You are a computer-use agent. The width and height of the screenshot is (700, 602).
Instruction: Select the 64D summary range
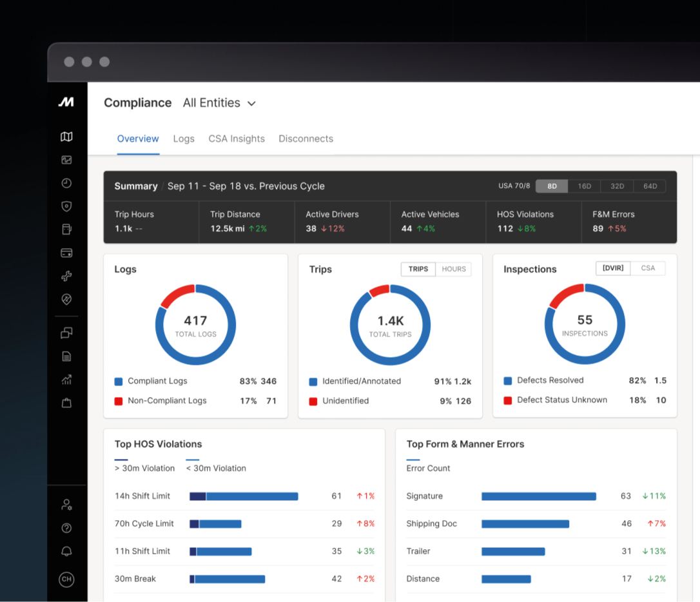pyautogui.click(x=650, y=186)
